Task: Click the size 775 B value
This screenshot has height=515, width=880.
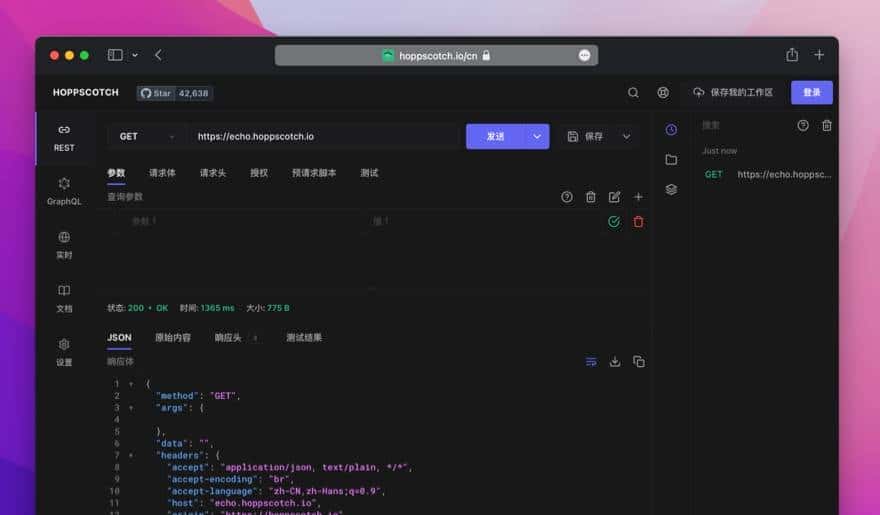Action: point(278,308)
